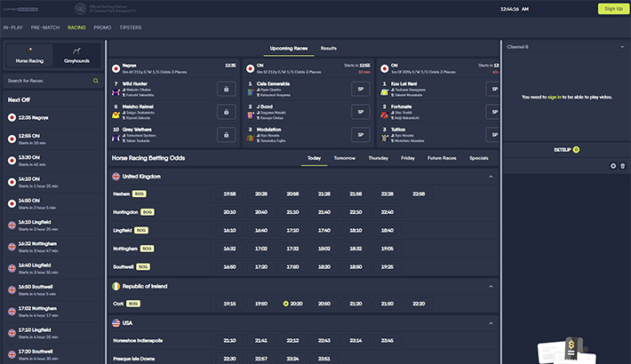Click the Sign Up button
This screenshot has width=631, height=364.
(613, 9)
